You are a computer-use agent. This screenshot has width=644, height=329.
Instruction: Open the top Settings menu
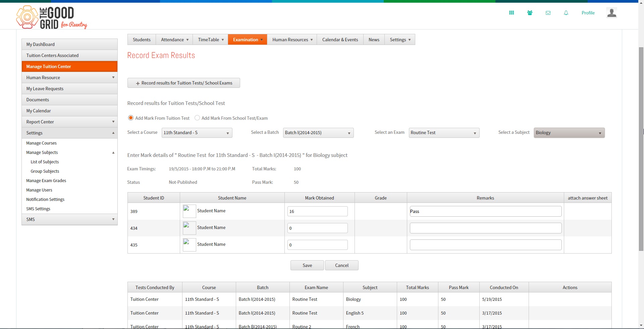tap(400, 40)
